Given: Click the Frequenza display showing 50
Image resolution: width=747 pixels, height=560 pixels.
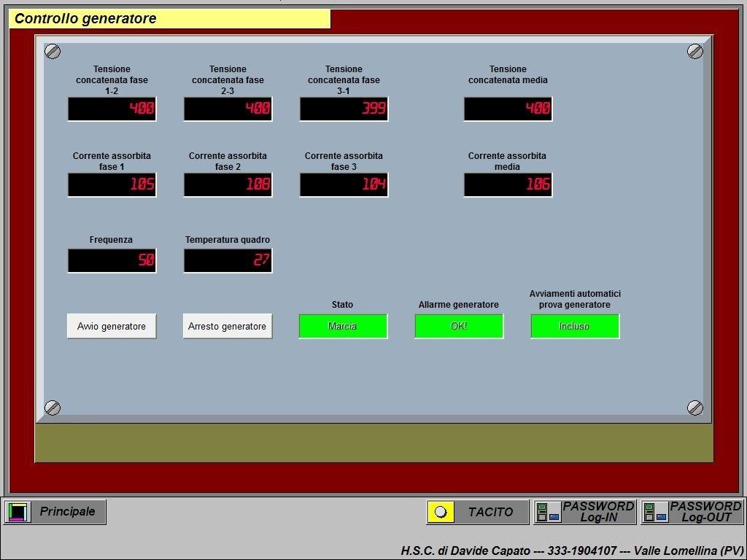Looking at the screenshot, I should pyautogui.click(x=112, y=260).
